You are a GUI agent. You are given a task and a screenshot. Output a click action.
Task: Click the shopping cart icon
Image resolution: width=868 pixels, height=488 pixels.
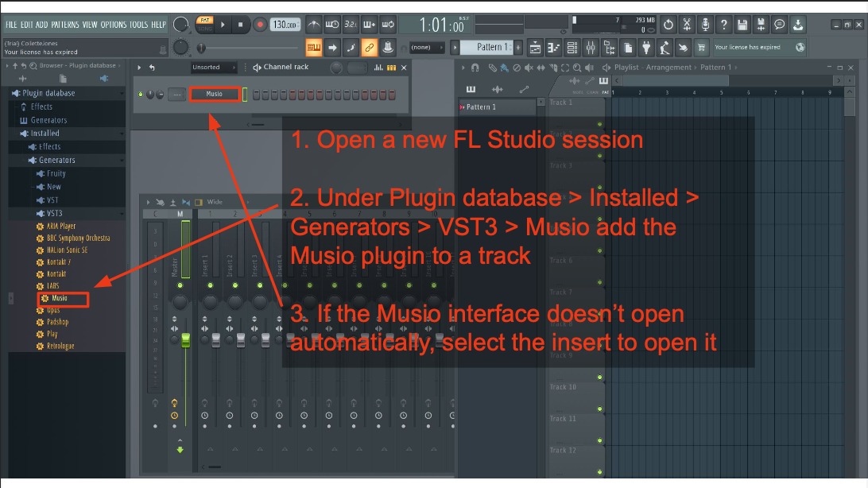pos(701,48)
